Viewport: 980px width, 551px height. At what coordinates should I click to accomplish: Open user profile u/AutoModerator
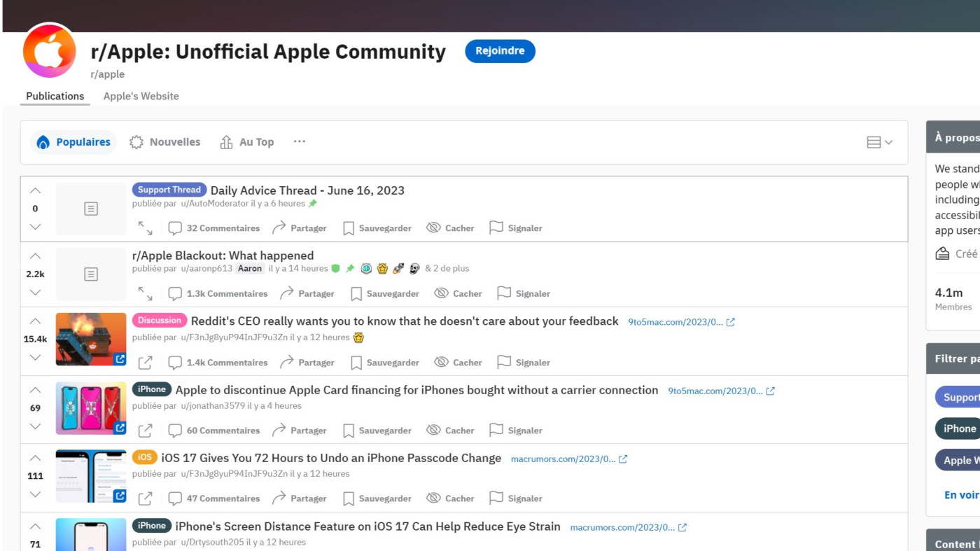[x=214, y=204]
